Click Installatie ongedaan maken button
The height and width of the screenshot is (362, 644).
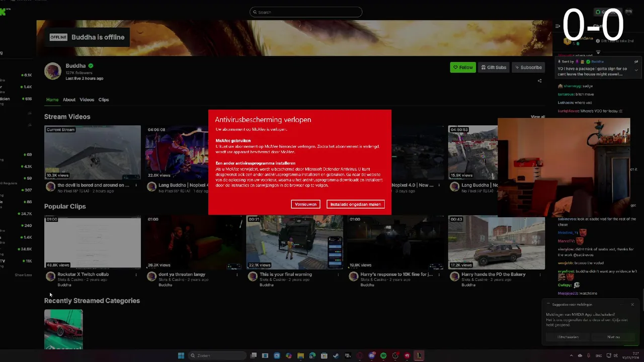pos(355,204)
